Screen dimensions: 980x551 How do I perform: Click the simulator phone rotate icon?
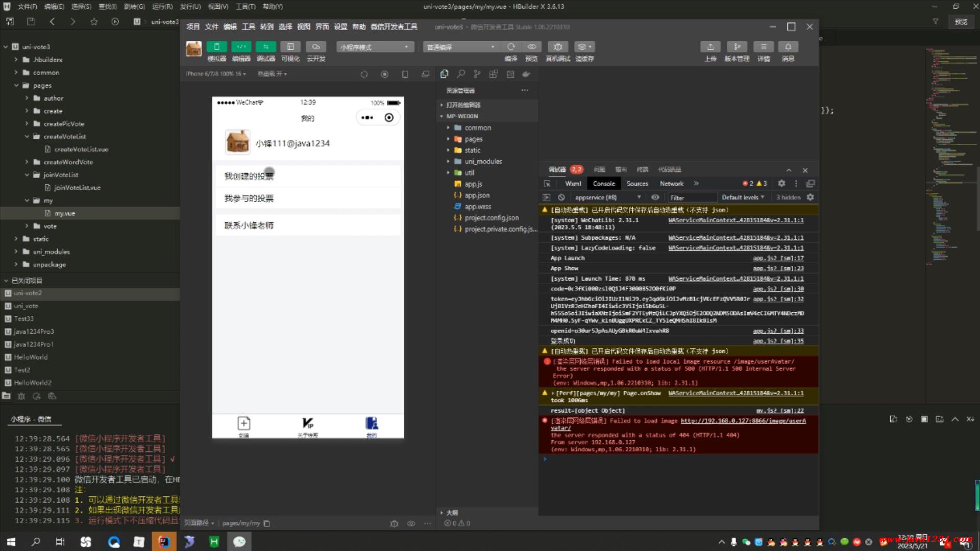(405, 74)
